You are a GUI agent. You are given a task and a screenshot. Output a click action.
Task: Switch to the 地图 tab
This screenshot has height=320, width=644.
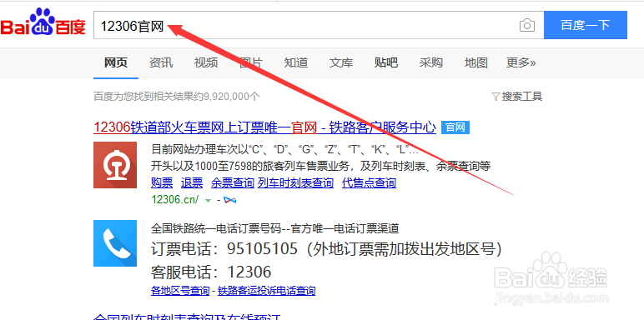pyautogui.click(x=476, y=62)
